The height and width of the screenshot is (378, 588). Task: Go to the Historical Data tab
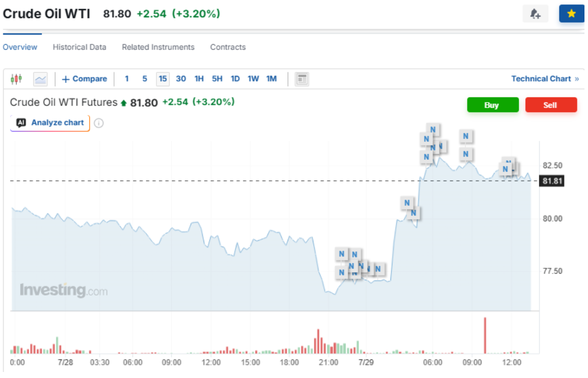(79, 47)
